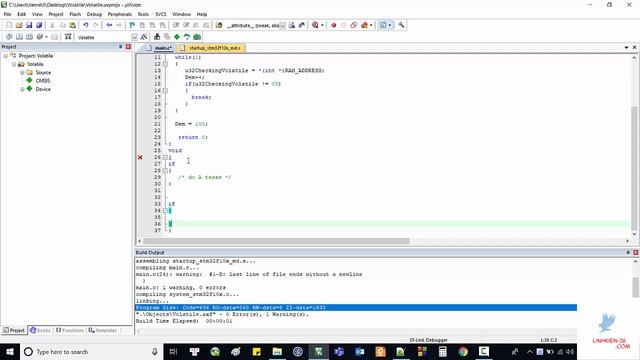Open Manage Project Items from the toolbar
The height and width of the screenshot is (360, 640).
click(x=157, y=37)
